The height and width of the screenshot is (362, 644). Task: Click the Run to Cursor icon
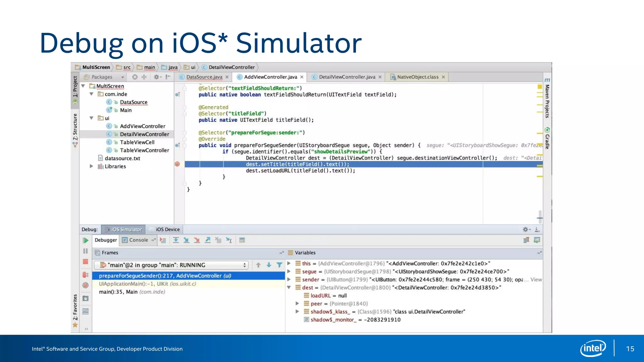(x=229, y=240)
